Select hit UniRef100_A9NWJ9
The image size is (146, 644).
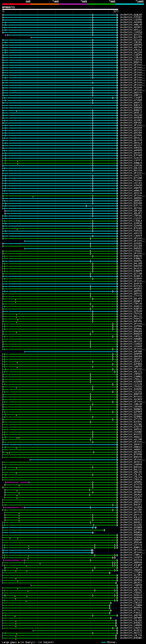tap(131, 163)
